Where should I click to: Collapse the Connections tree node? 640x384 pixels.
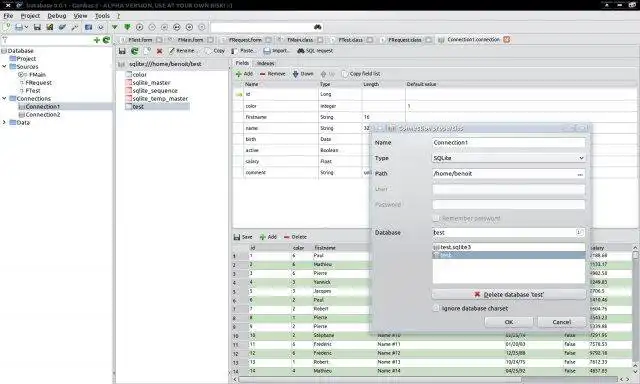(4, 98)
